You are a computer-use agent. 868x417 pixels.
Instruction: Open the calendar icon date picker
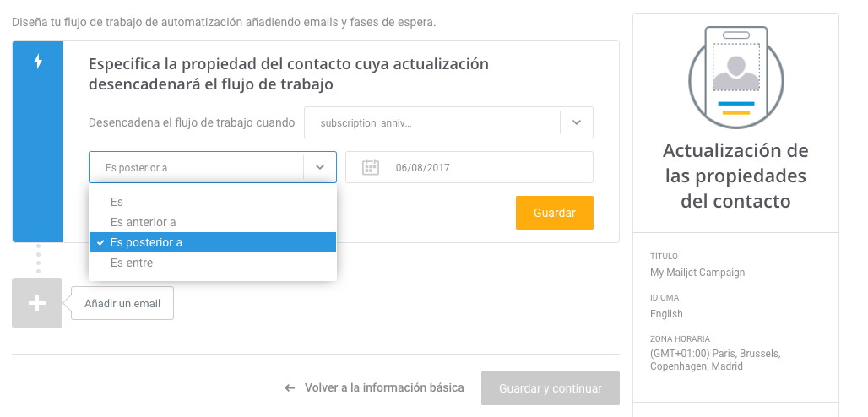(x=371, y=167)
